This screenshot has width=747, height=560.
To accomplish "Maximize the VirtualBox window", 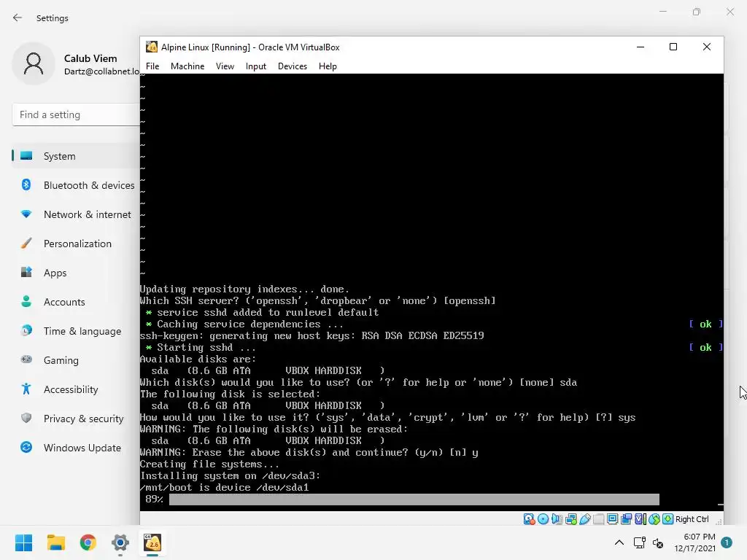I will coord(673,47).
